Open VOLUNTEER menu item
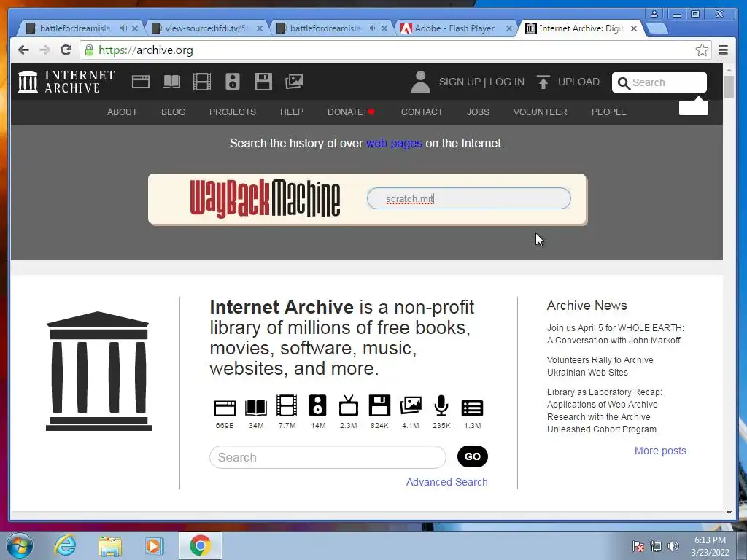747x560 pixels. pos(540,112)
